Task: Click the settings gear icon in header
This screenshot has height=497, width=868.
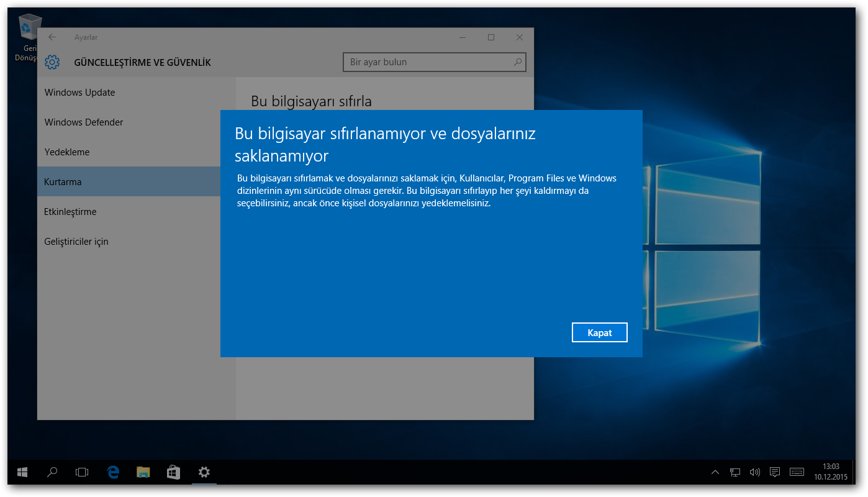Action: click(x=52, y=62)
